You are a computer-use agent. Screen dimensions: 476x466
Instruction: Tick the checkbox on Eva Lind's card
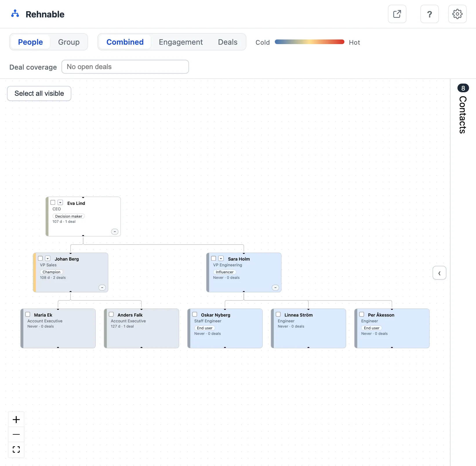[x=53, y=203]
